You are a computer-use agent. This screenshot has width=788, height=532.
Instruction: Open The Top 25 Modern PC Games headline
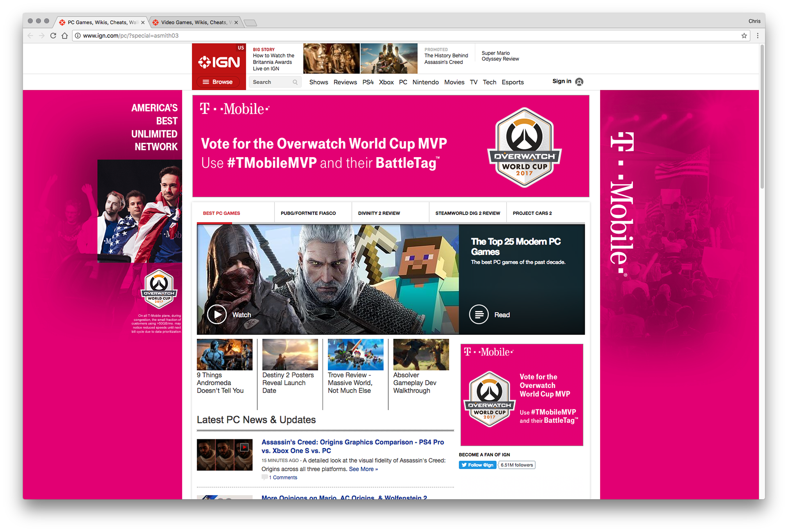pyautogui.click(x=515, y=247)
